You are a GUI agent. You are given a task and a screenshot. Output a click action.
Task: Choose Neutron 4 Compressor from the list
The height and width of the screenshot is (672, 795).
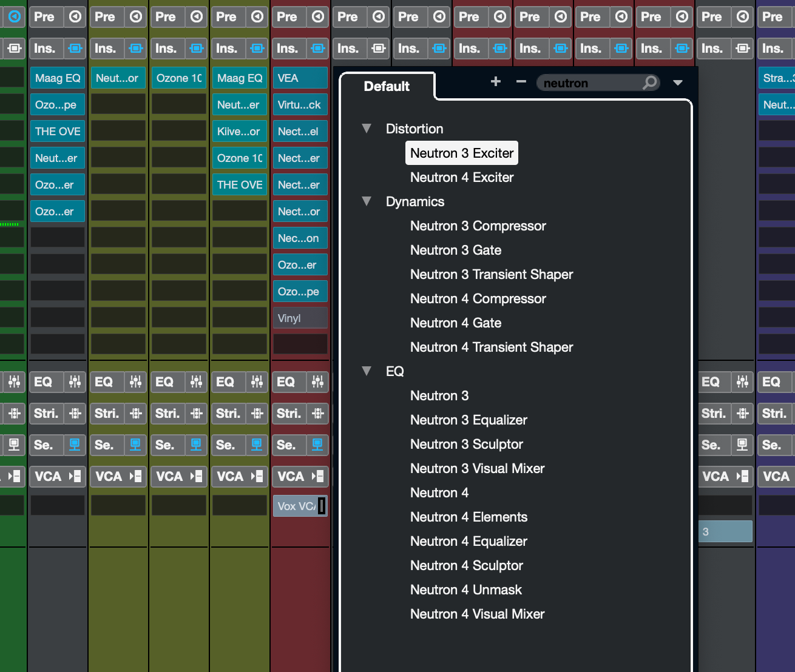[478, 298]
